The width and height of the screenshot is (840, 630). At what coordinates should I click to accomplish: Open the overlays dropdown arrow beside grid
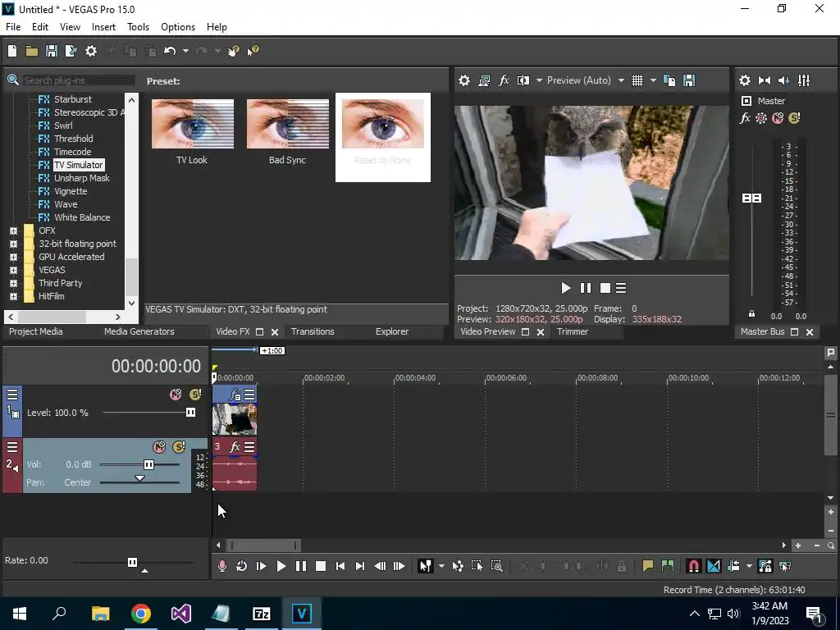[653, 80]
